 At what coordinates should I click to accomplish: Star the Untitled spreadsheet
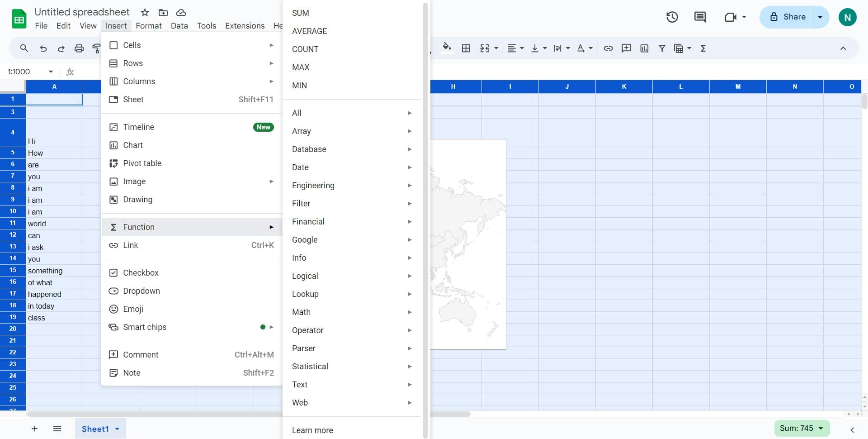[x=145, y=12]
